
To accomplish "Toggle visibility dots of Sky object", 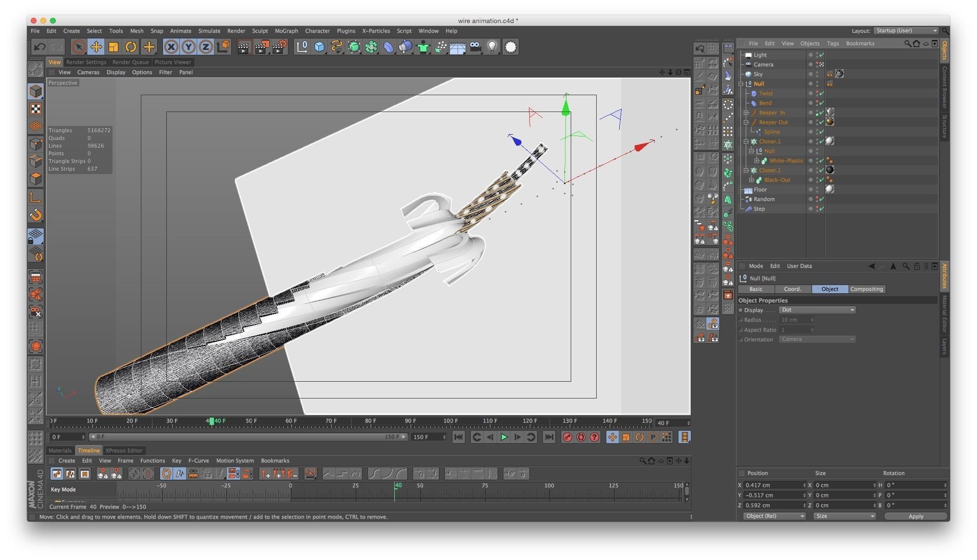I will (x=816, y=74).
